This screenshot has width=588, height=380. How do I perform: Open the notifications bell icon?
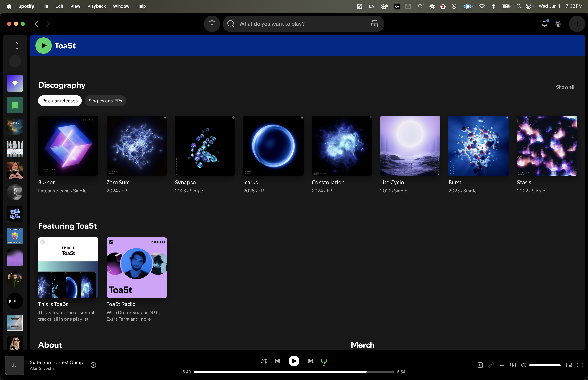coord(544,24)
